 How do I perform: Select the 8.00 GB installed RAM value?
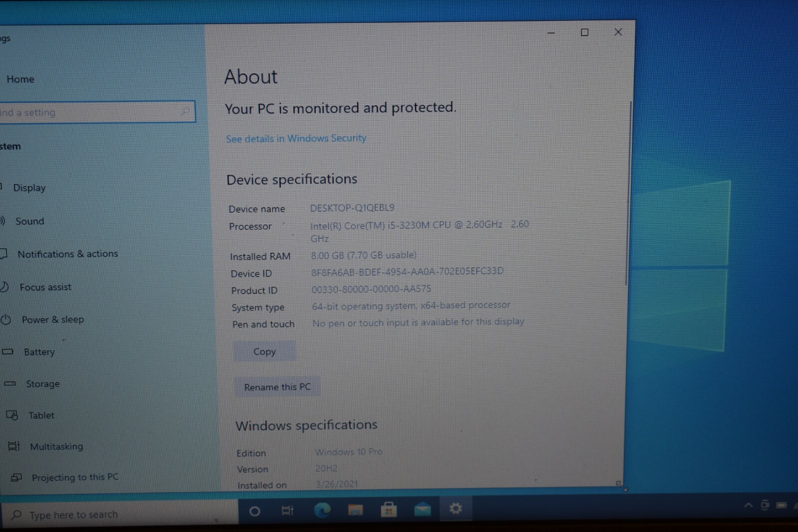[364, 255]
